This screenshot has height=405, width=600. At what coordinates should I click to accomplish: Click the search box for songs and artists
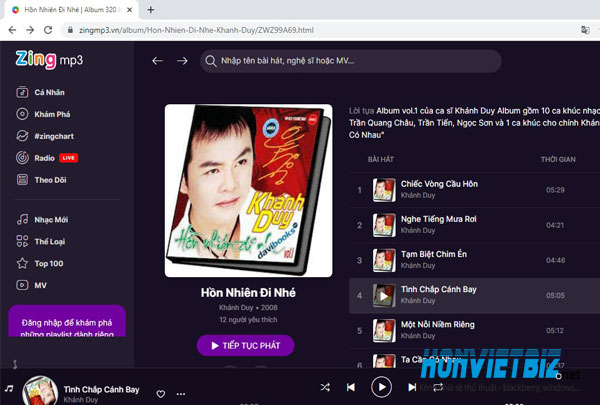pyautogui.click(x=351, y=61)
